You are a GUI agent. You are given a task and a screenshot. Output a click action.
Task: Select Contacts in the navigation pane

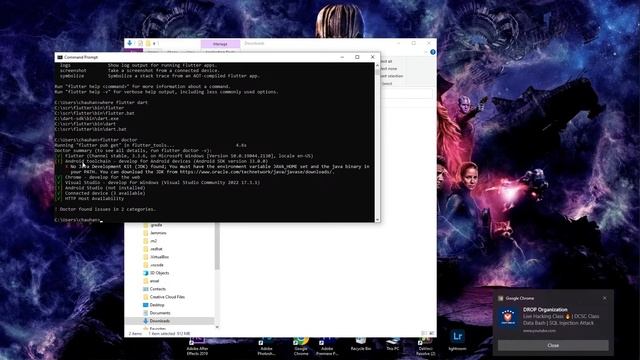pyautogui.click(x=158, y=289)
